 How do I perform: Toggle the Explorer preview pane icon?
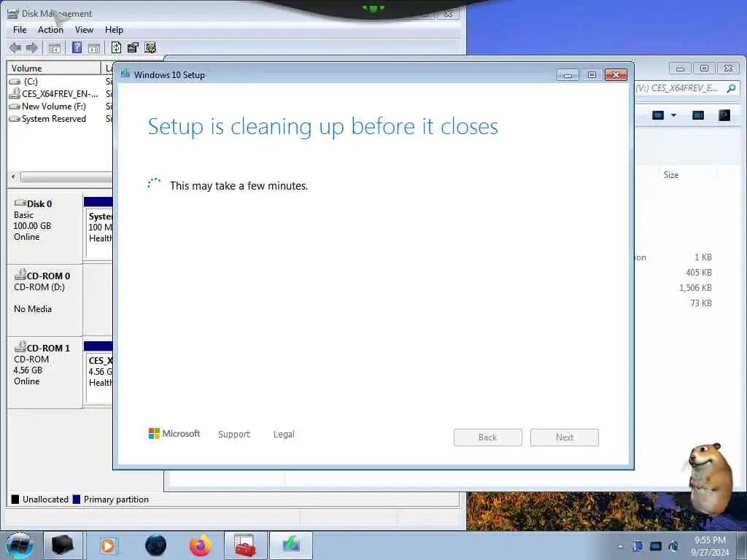click(698, 115)
